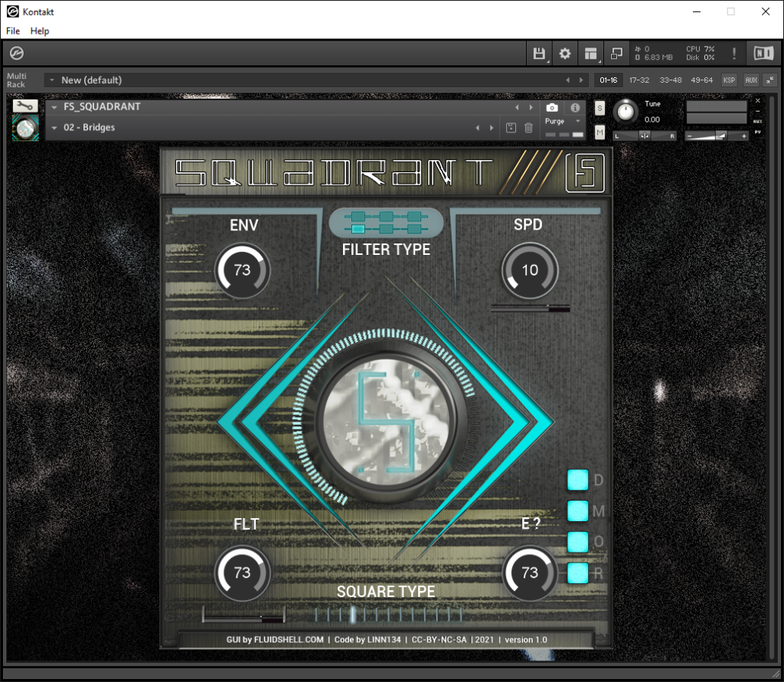Increase volume with the plus button

click(744, 136)
